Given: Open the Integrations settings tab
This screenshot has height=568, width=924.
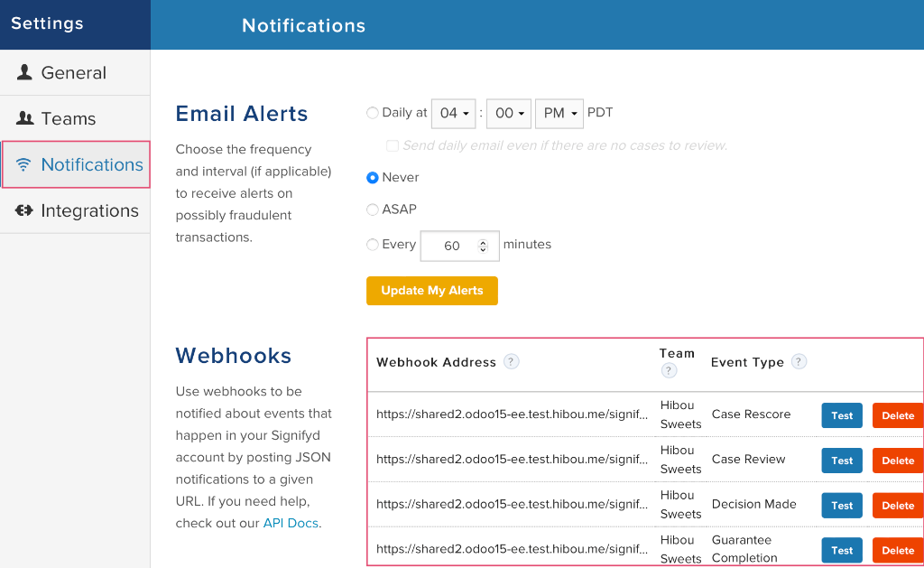Looking at the screenshot, I should [x=75, y=210].
